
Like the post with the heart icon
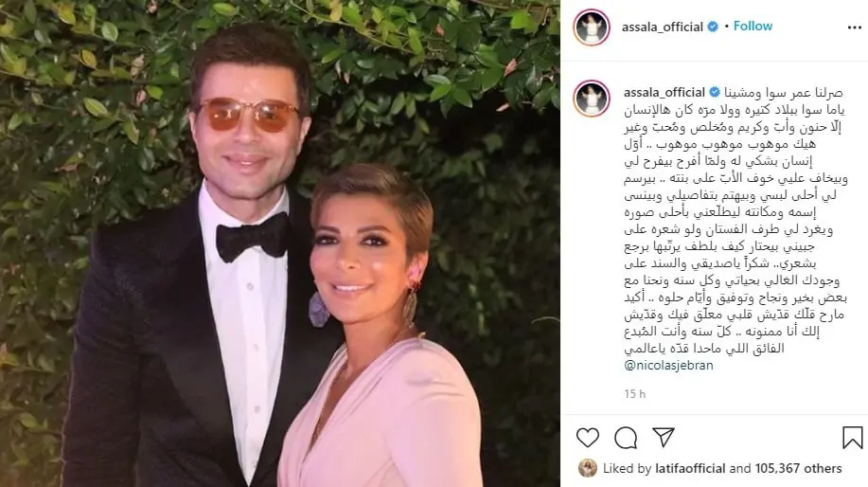tap(587, 438)
